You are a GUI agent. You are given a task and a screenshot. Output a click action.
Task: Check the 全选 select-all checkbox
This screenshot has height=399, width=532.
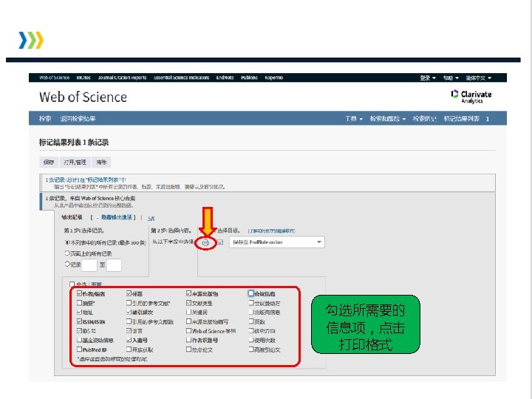[72, 284]
